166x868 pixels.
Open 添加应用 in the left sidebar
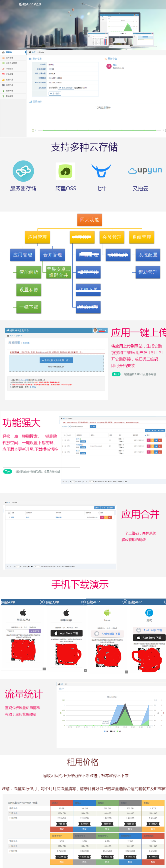click(13, 68)
